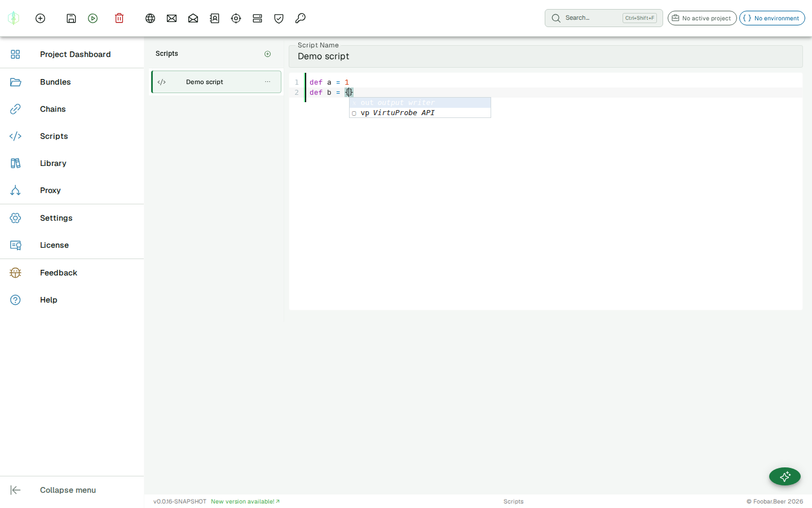The height and width of the screenshot is (508, 812).
Task: Click the Proxy fork icon
Action: click(x=15, y=190)
